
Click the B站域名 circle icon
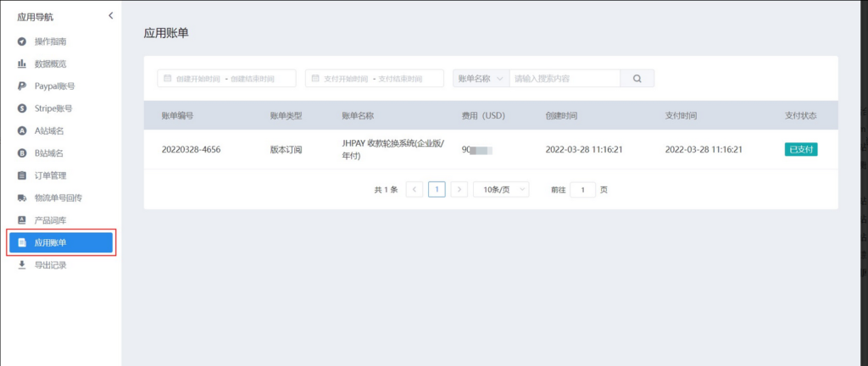pos(22,153)
